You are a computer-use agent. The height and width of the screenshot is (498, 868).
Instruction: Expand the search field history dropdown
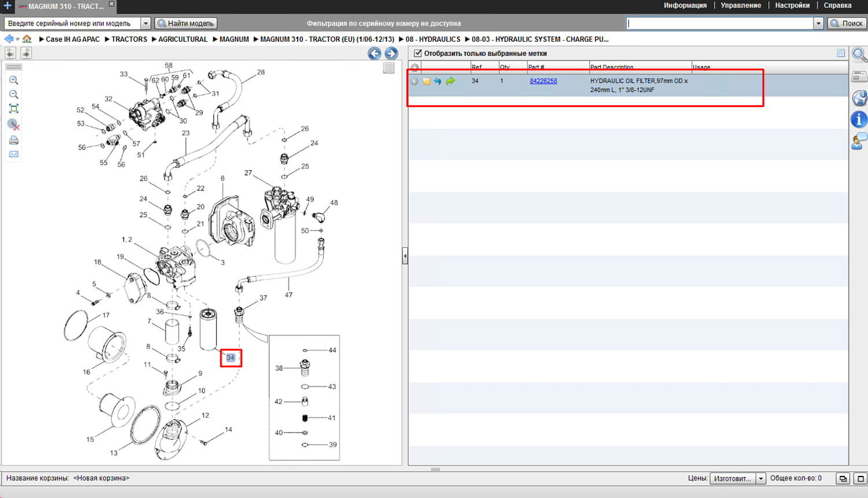tap(818, 23)
